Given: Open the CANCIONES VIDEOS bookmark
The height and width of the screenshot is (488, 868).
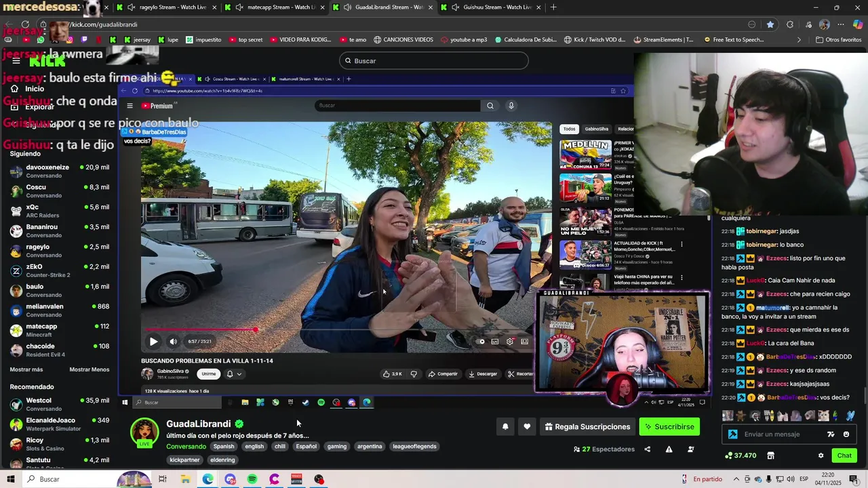Looking at the screenshot, I should point(403,40).
